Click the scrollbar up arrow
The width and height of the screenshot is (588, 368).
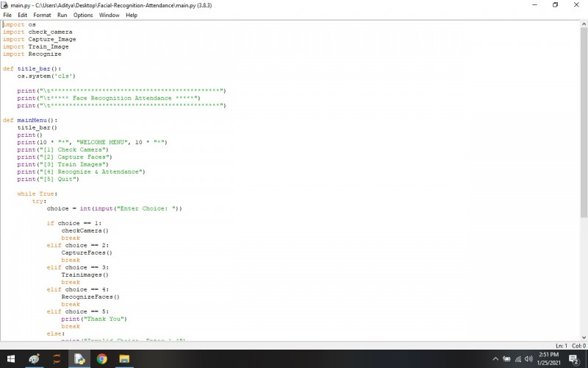584,24
